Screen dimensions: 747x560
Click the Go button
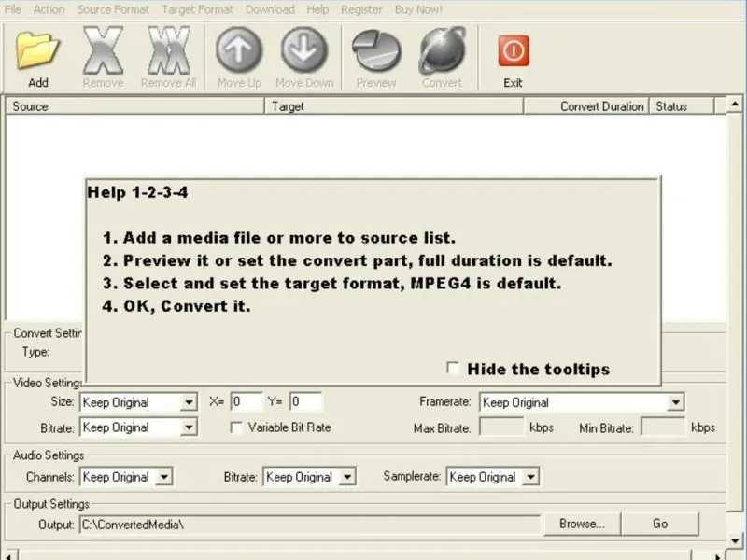tap(660, 524)
